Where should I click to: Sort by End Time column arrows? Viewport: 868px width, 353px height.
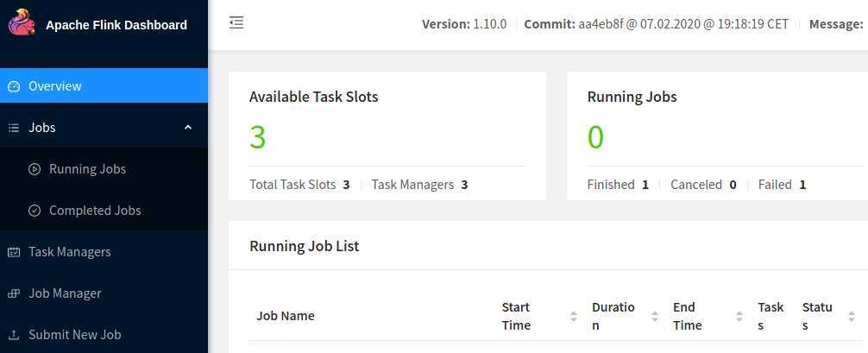[x=739, y=317]
